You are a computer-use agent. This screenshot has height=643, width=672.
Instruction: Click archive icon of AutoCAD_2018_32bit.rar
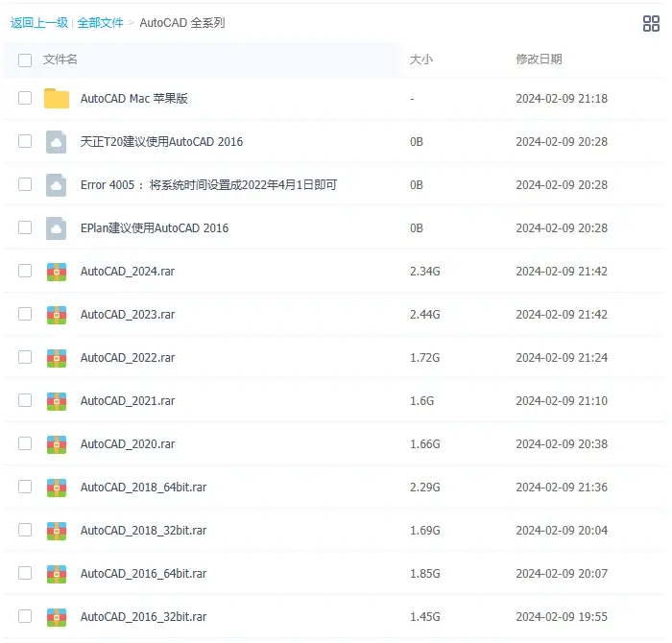pyautogui.click(x=57, y=531)
